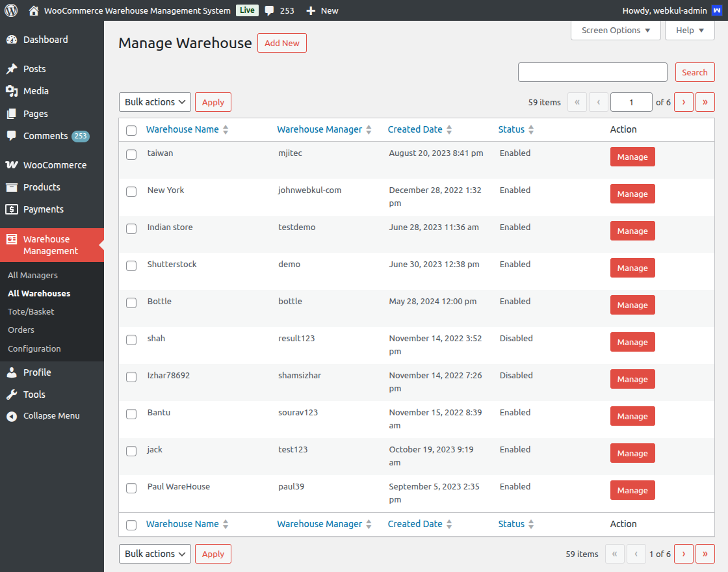Screen dimensions: 728x572
Task: Tick the Izhar78692 checkbox
Action: pyautogui.click(x=131, y=377)
